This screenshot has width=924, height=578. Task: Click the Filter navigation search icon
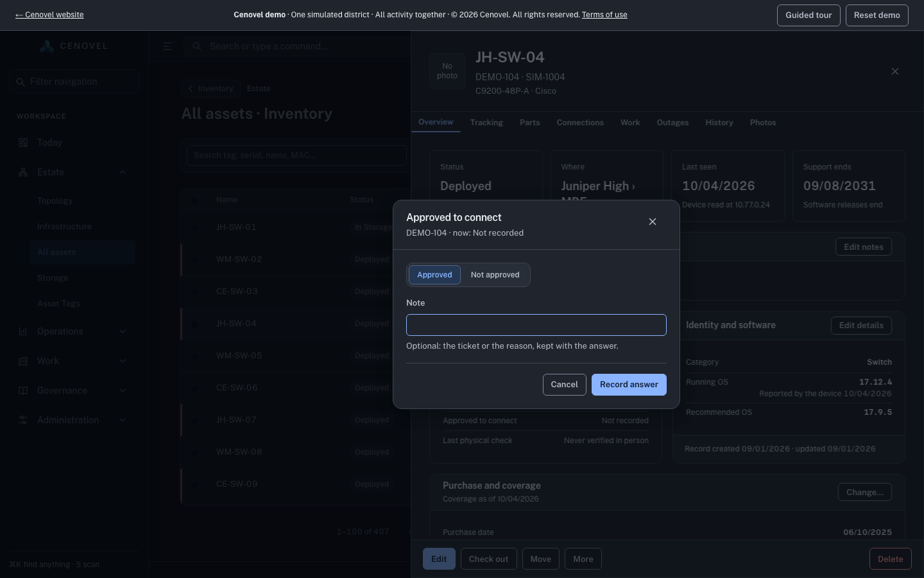[x=21, y=82]
